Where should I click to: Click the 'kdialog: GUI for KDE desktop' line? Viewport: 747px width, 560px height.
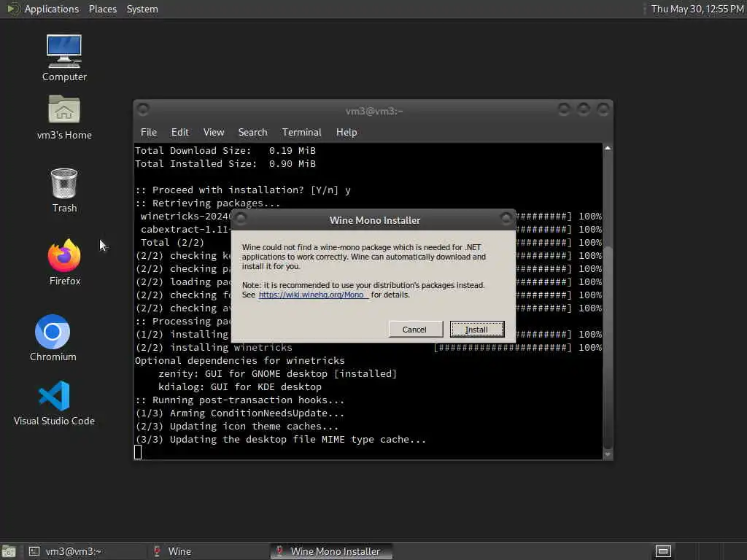[239, 386]
